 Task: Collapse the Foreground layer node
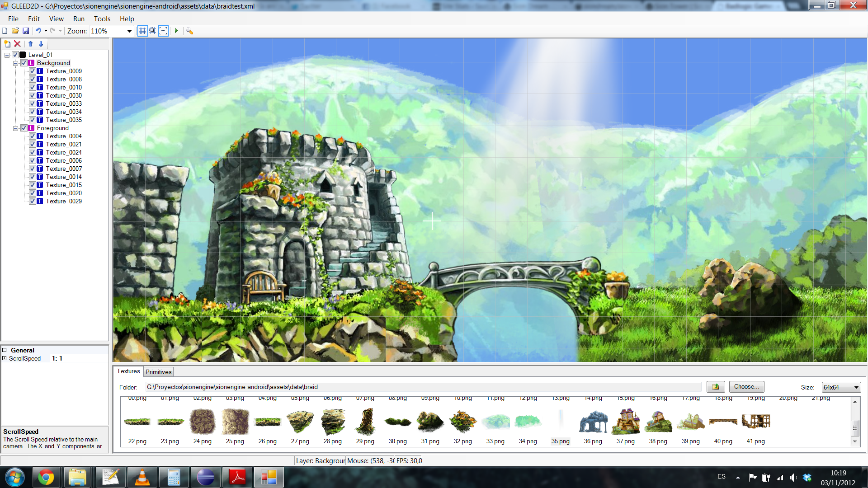(x=16, y=128)
